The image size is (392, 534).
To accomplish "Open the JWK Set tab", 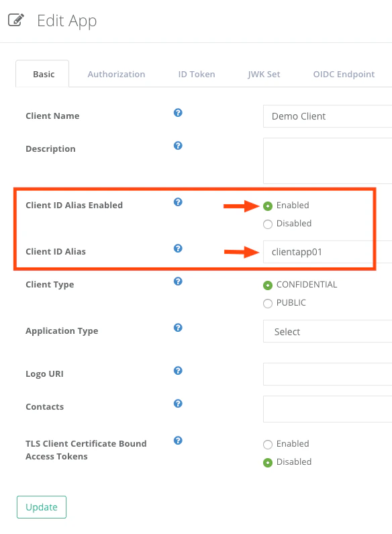I will click(264, 75).
